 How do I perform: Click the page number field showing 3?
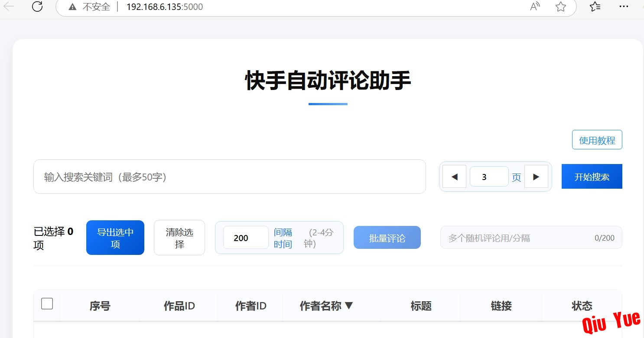tap(489, 177)
